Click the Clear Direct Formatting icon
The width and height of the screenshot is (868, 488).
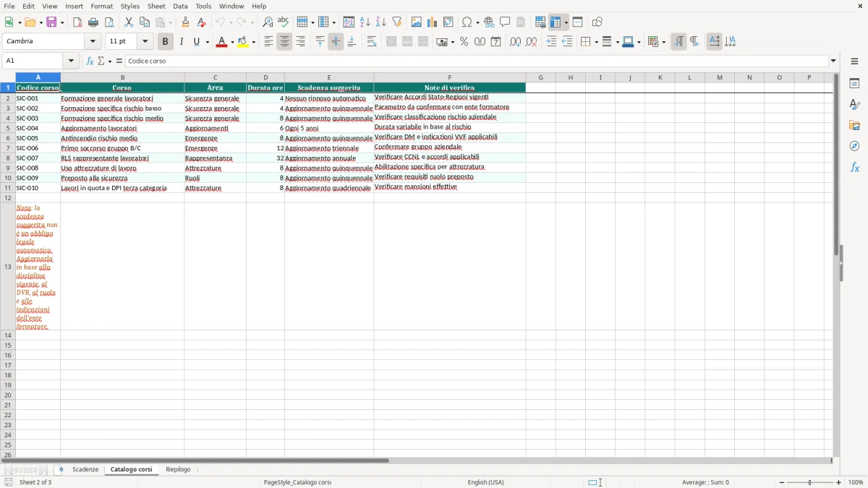202,22
